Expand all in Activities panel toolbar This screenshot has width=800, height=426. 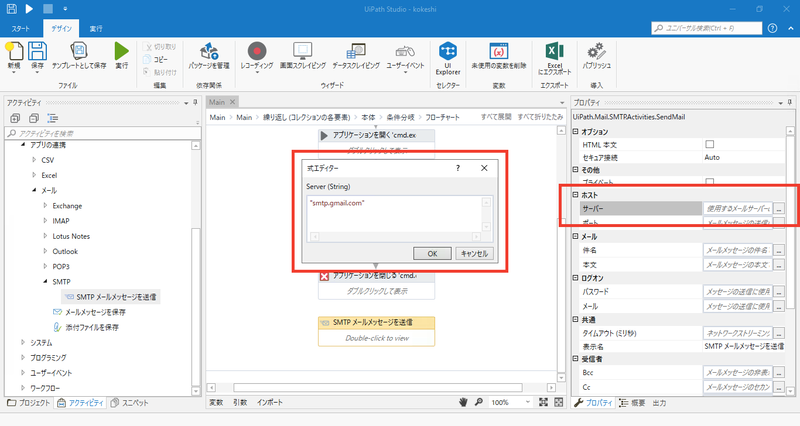(x=15, y=118)
